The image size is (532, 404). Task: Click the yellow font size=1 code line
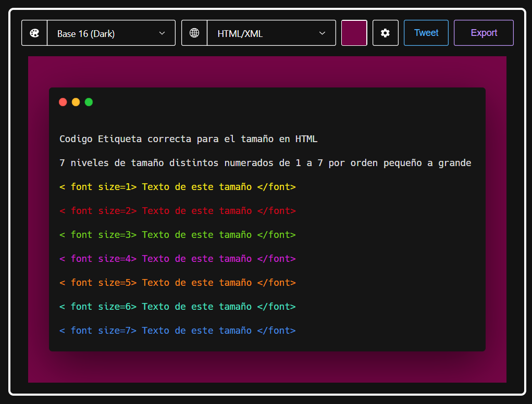point(177,187)
